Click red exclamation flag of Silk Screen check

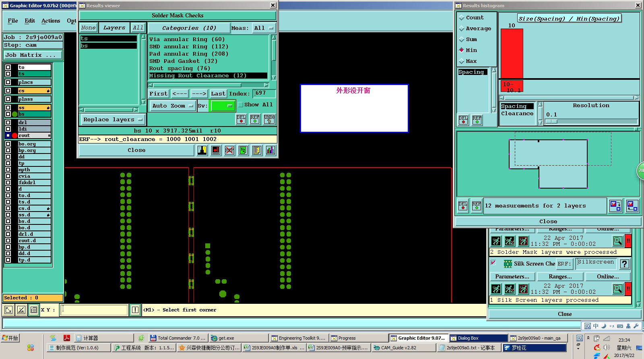click(x=628, y=288)
